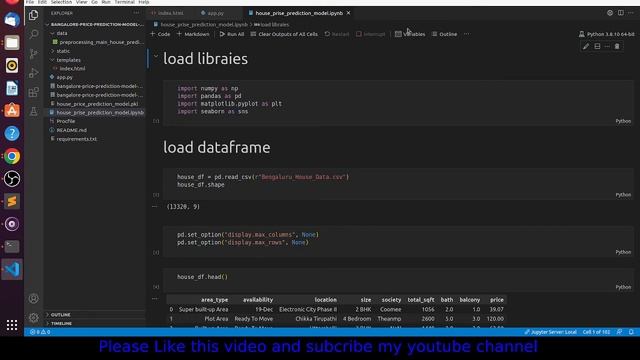Expand the TIMELINE section
This screenshot has height=360, width=640.
click(x=61, y=323)
